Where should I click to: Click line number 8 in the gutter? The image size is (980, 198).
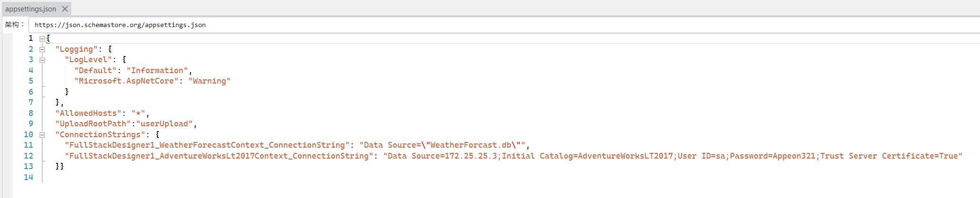point(30,113)
